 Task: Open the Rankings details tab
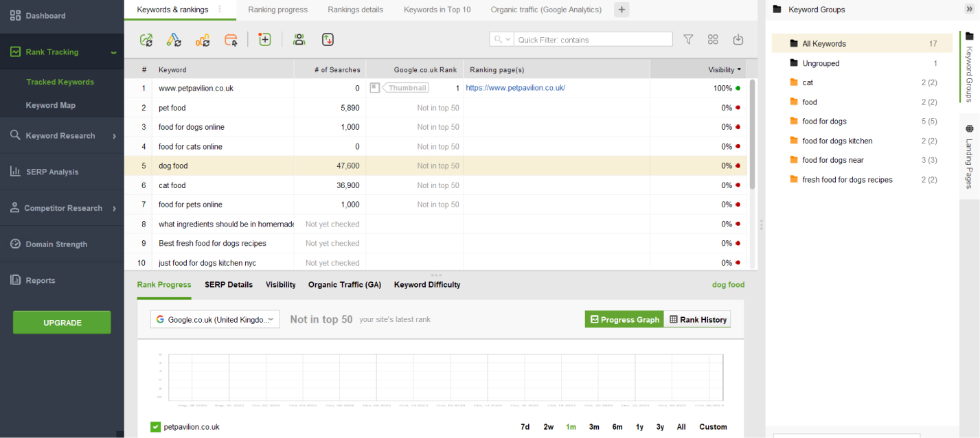tap(356, 10)
